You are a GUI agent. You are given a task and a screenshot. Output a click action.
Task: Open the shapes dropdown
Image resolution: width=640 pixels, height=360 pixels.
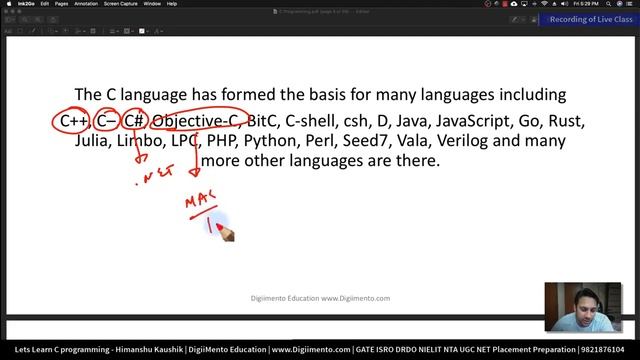pos(53,31)
